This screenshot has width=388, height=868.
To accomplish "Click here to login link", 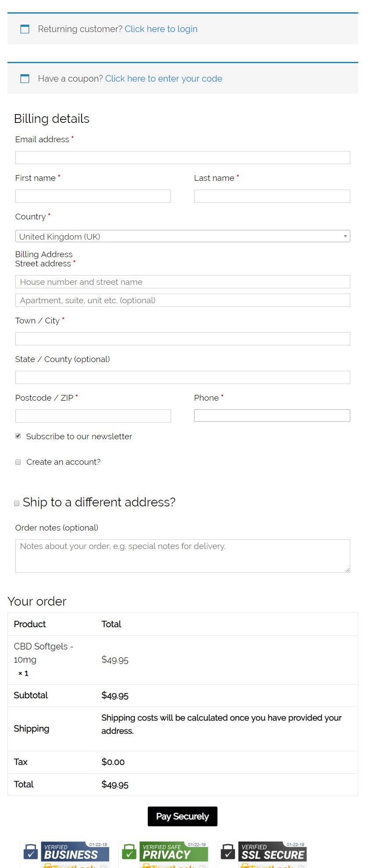I will [x=161, y=29].
